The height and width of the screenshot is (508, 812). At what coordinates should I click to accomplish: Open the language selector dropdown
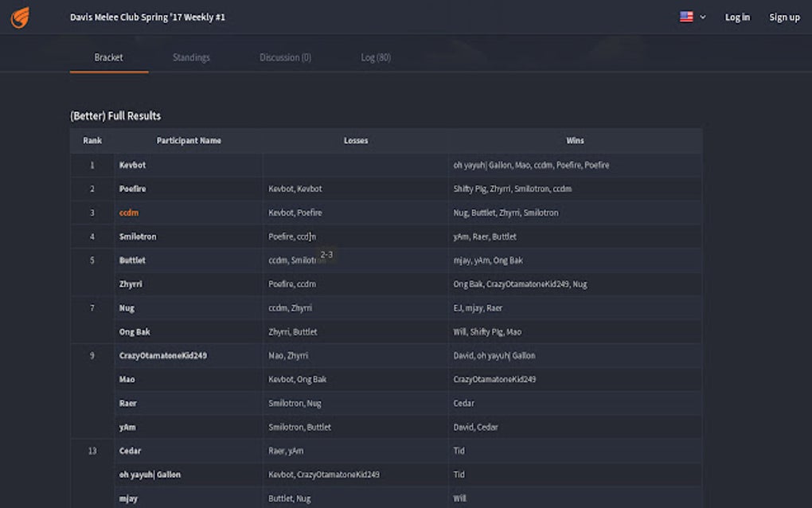pos(701,16)
